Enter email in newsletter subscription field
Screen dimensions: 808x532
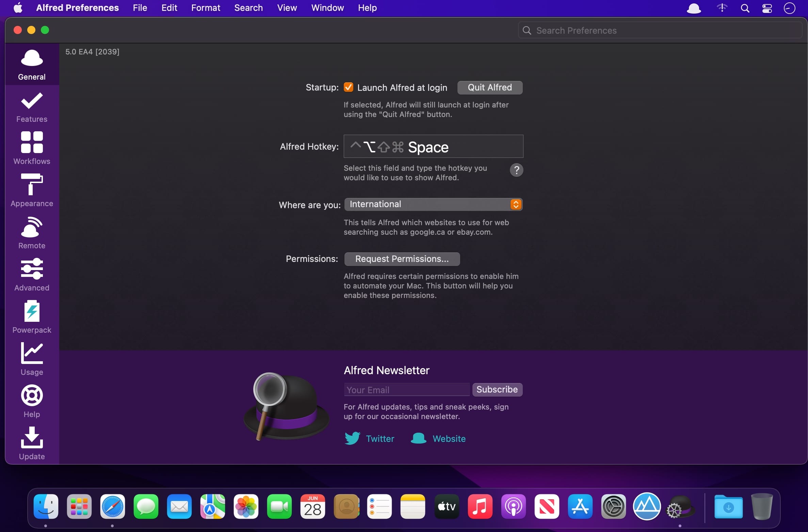coord(406,389)
